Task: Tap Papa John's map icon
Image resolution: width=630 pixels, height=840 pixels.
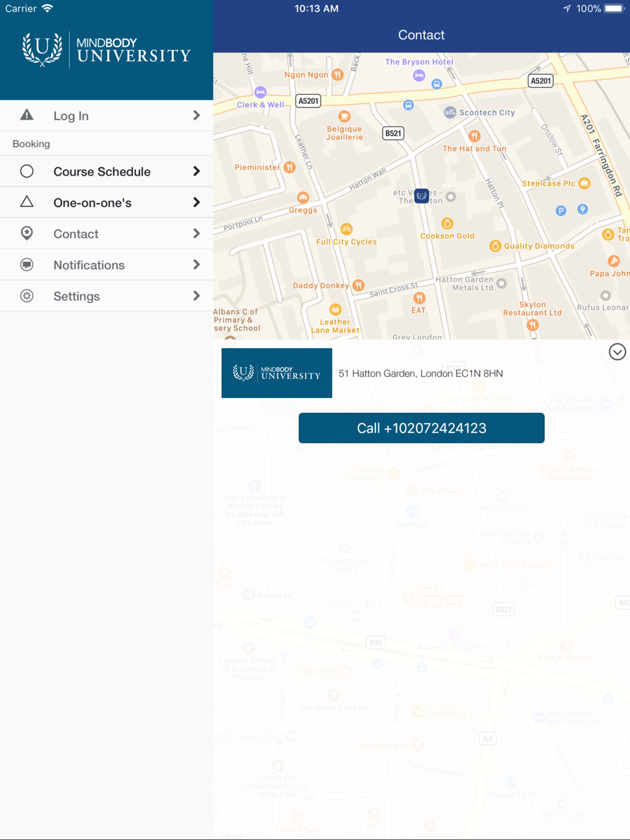Action: pos(614,261)
